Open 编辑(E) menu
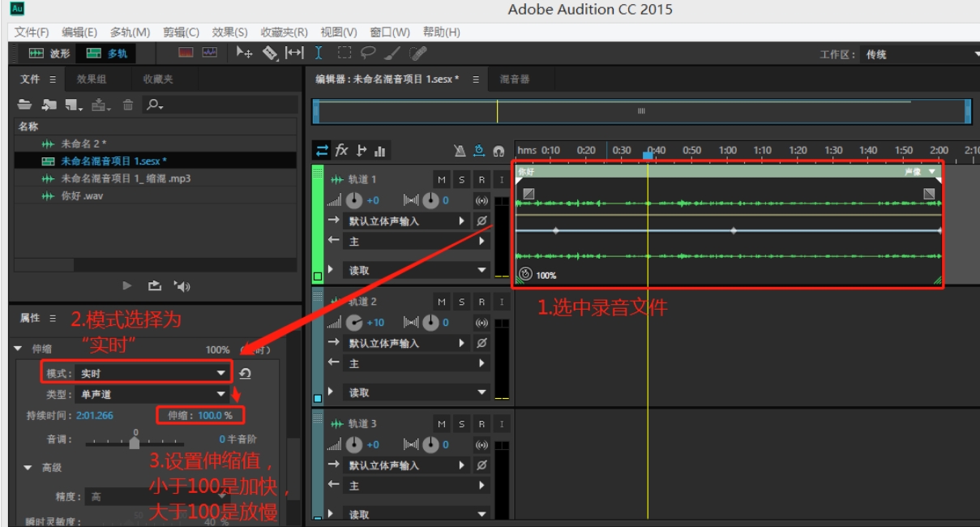 point(79,32)
